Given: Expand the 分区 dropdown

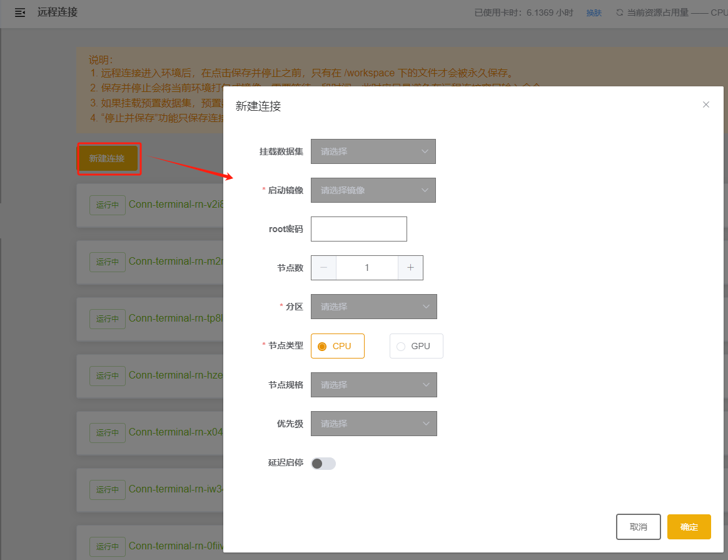Looking at the screenshot, I should point(373,307).
